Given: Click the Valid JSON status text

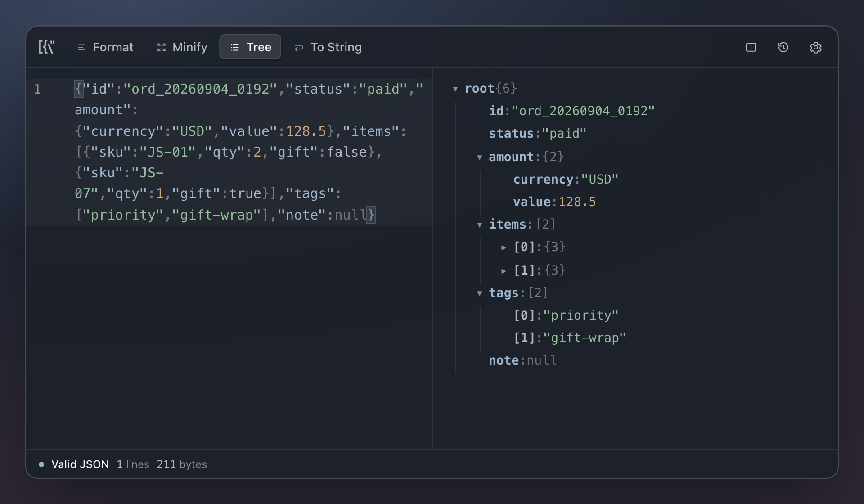Looking at the screenshot, I should [x=80, y=464].
